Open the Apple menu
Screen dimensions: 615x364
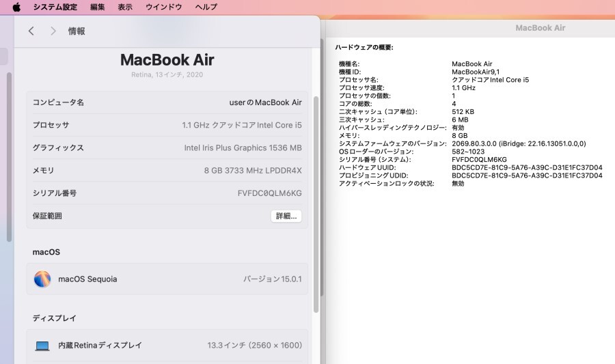(16, 7)
